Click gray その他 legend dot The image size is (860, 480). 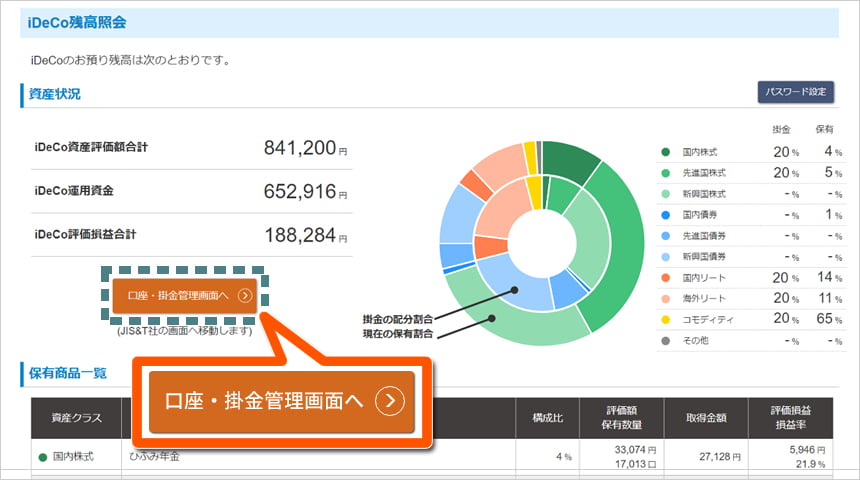pyautogui.click(x=665, y=340)
